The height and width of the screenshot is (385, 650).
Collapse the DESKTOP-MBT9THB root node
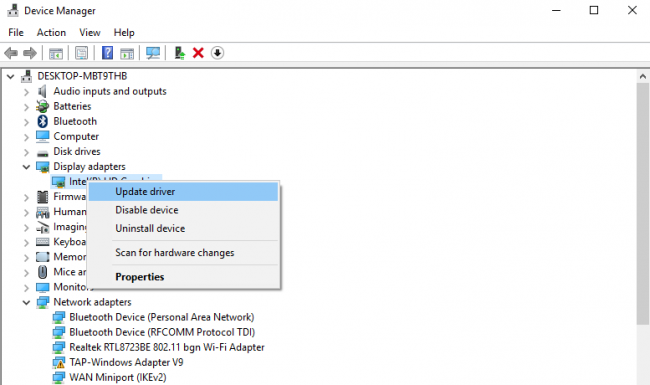(x=11, y=76)
